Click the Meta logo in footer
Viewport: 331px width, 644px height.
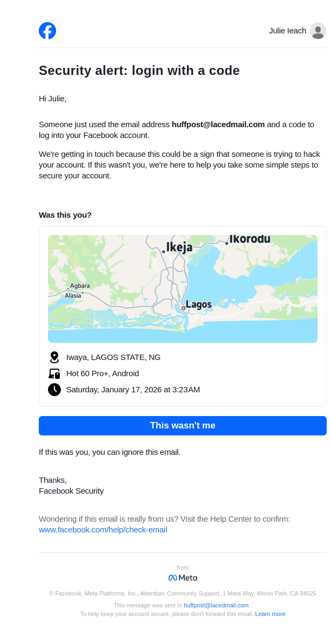pos(183,578)
